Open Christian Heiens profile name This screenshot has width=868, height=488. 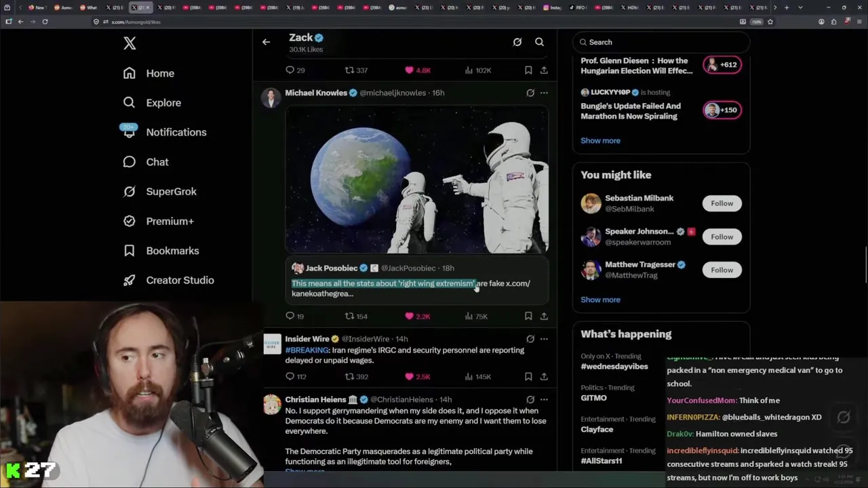tap(315, 400)
